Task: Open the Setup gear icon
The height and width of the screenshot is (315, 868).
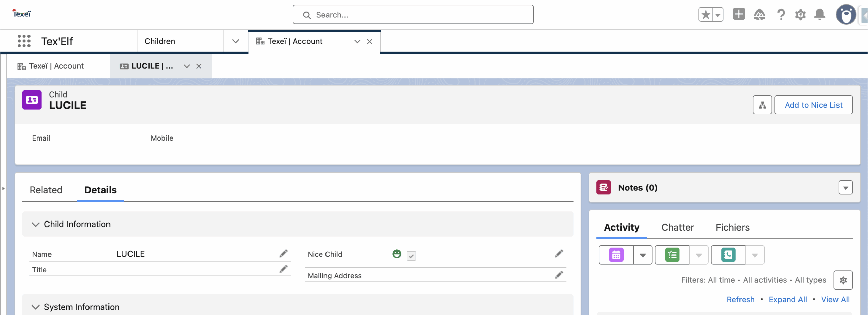Action: click(x=800, y=15)
